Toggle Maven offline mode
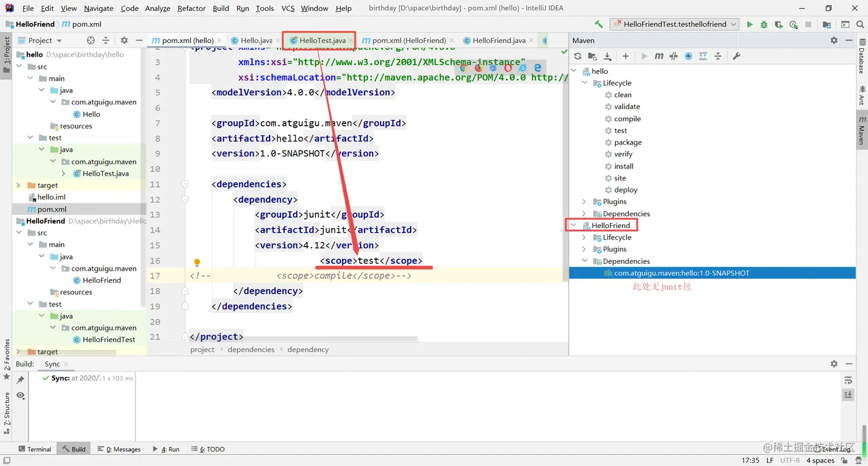This screenshot has width=868, height=466. tap(688, 56)
